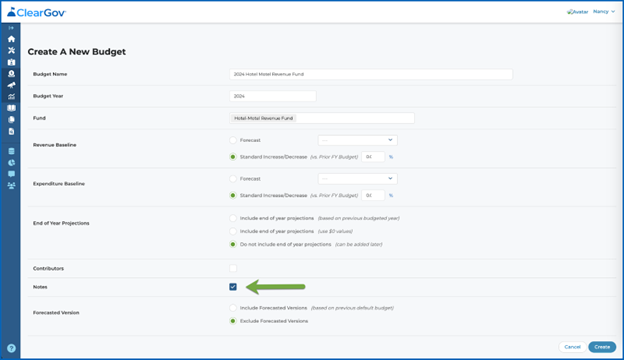Image resolution: width=624 pixels, height=360 pixels.
Task: Open the Expenditure Baseline forecast dropdown
Action: click(357, 179)
